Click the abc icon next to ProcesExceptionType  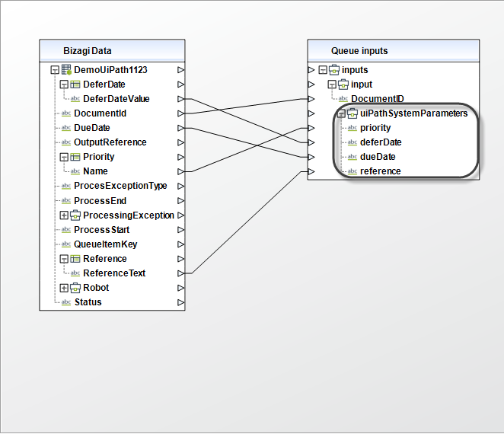pyautogui.click(x=66, y=186)
